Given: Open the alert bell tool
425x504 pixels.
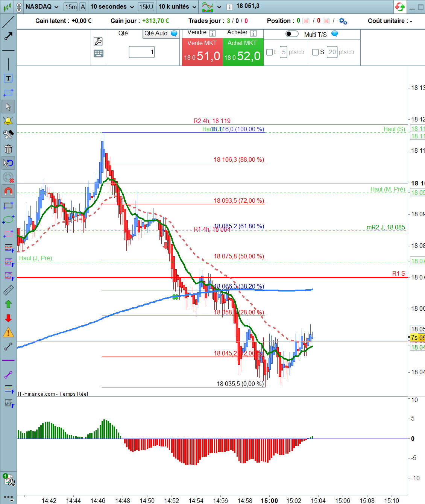Looking at the screenshot, I should point(8,121).
